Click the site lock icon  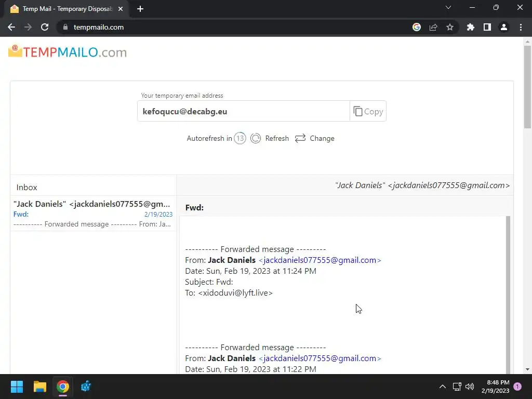[65, 27]
